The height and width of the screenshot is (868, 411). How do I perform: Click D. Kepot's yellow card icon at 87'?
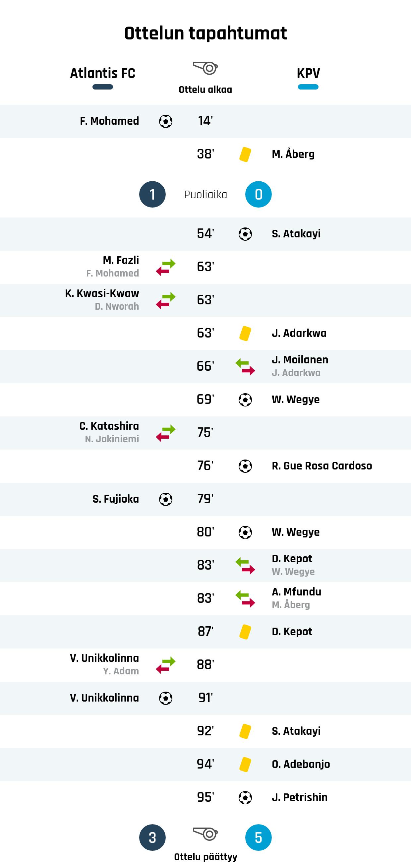coord(245,632)
